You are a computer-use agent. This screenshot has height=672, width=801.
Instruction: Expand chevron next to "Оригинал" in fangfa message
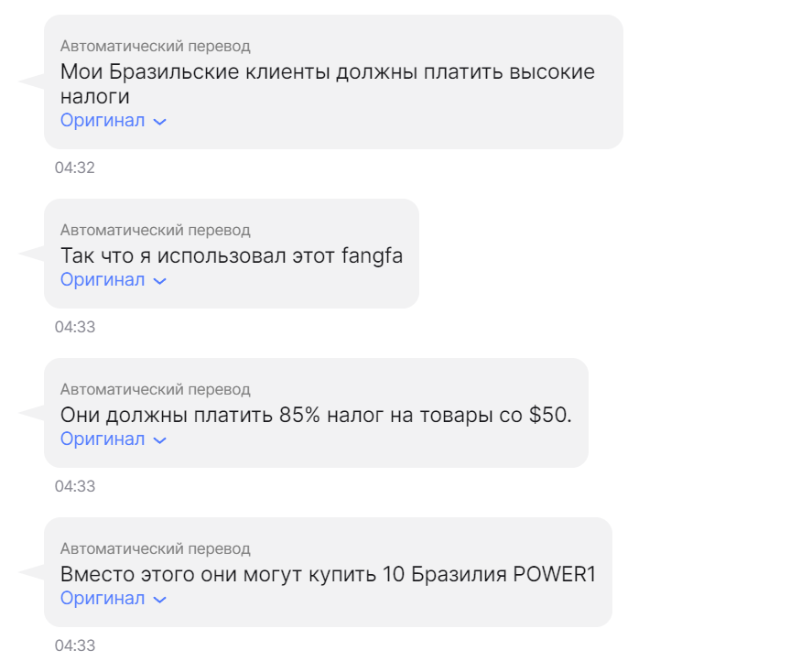(160, 281)
